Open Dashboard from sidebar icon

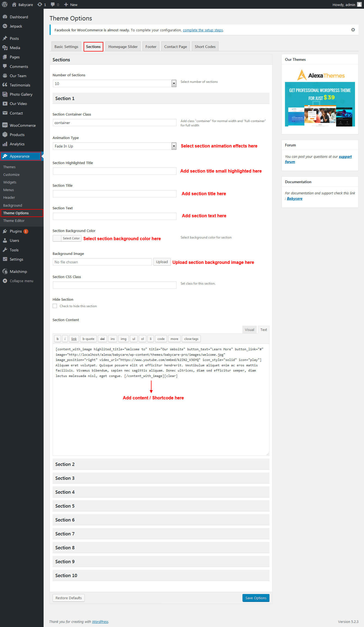pyautogui.click(x=5, y=17)
